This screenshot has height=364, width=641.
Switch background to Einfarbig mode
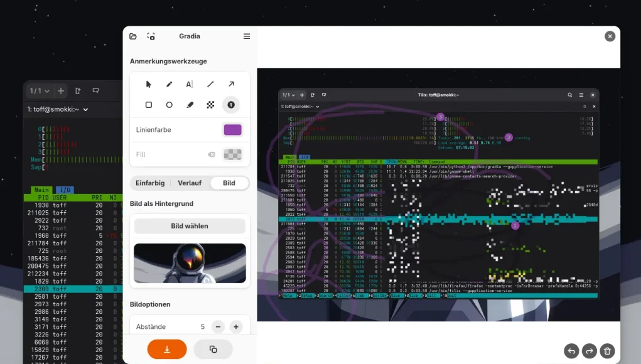pos(150,183)
